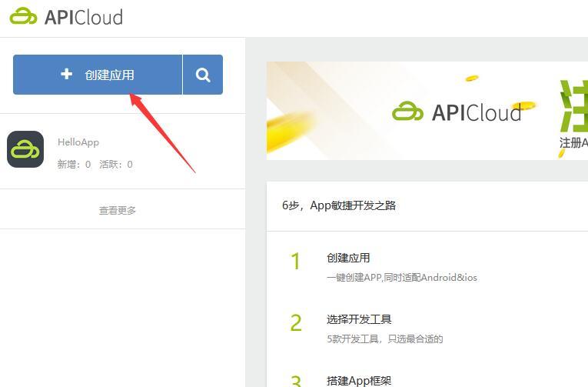Screen dimensions: 588x387
Task: Click the green step number 1
Action: (x=296, y=262)
